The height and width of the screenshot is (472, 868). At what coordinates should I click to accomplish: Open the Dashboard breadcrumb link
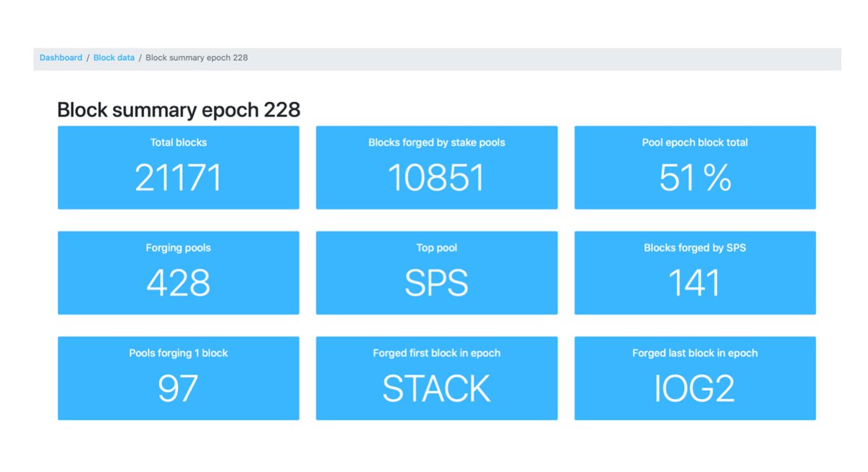[x=61, y=58]
